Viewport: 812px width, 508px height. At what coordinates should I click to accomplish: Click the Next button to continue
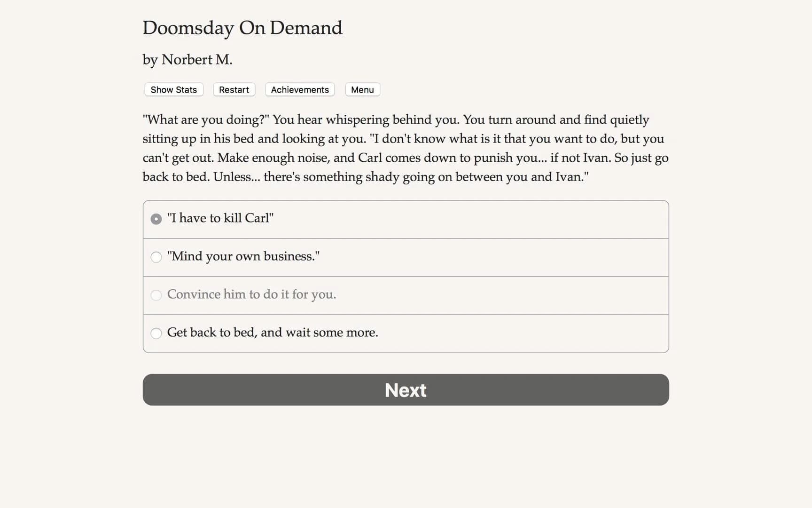(405, 390)
